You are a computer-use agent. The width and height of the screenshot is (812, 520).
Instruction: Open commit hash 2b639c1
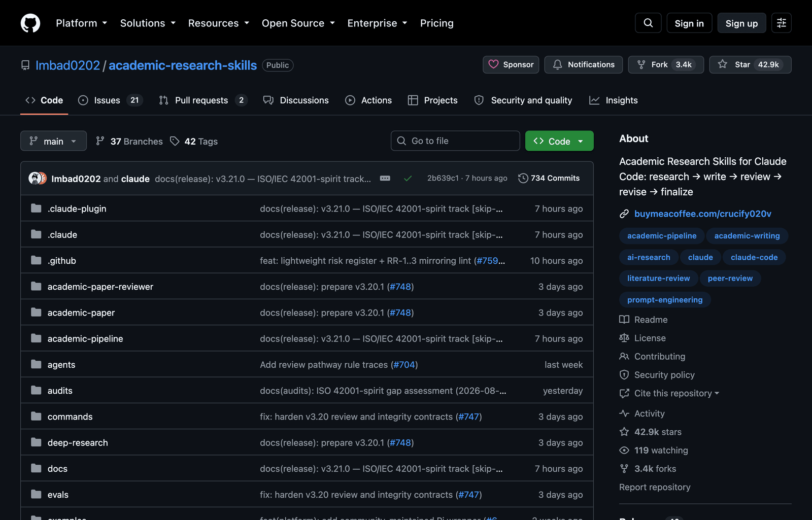click(x=443, y=178)
